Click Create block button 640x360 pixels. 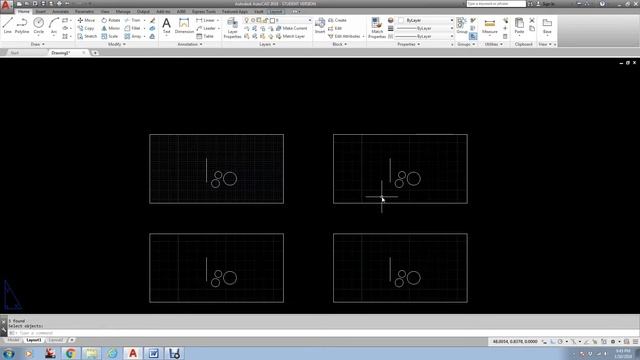tap(337, 20)
